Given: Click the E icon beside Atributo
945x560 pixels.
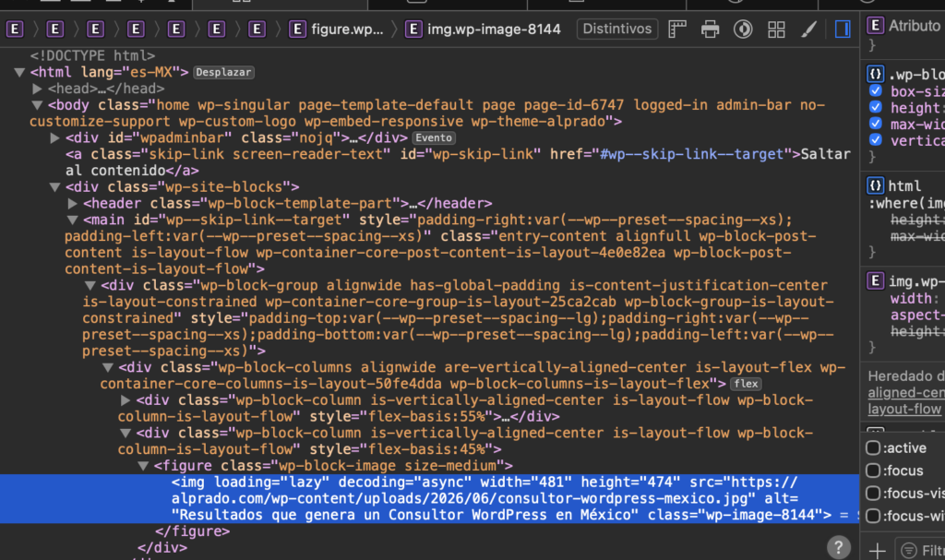Looking at the screenshot, I should 875,25.
